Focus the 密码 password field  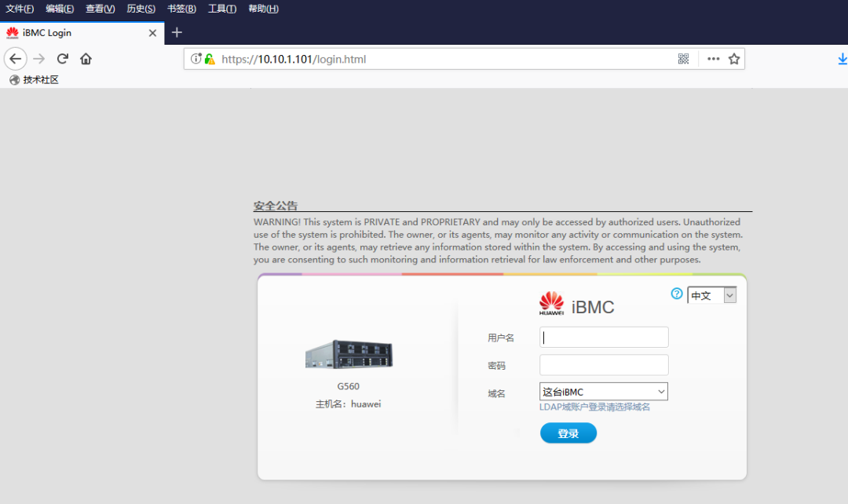(604, 365)
